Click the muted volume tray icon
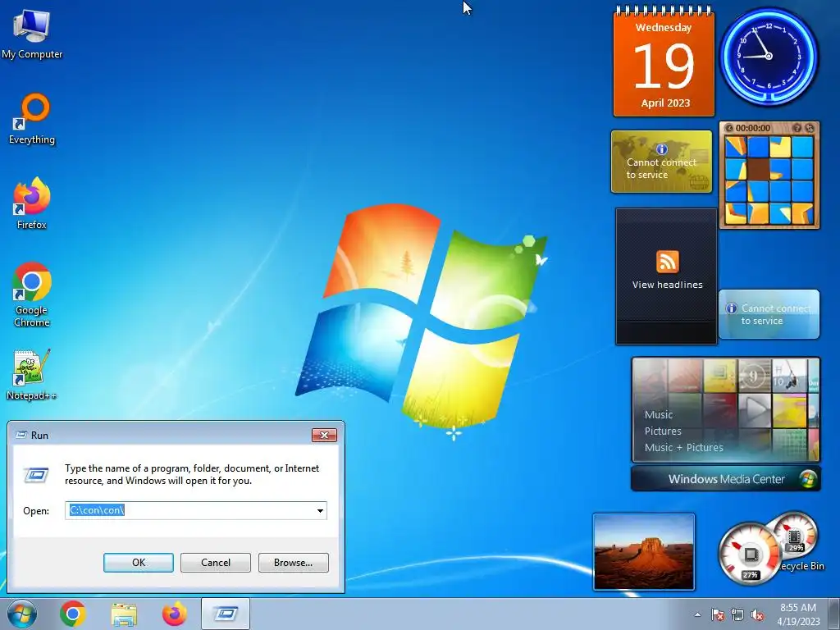840x630 pixels. 757,614
